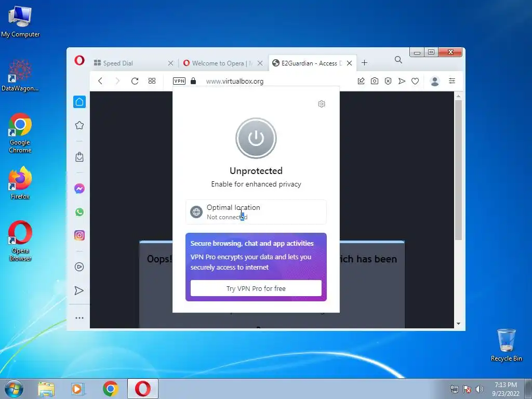Open a new tab with plus button
The height and width of the screenshot is (399, 532).
(x=364, y=62)
